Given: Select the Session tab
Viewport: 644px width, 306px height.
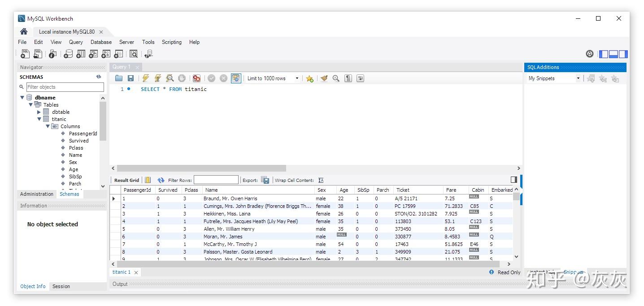Looking at the screenshot, I should [61, 286].
